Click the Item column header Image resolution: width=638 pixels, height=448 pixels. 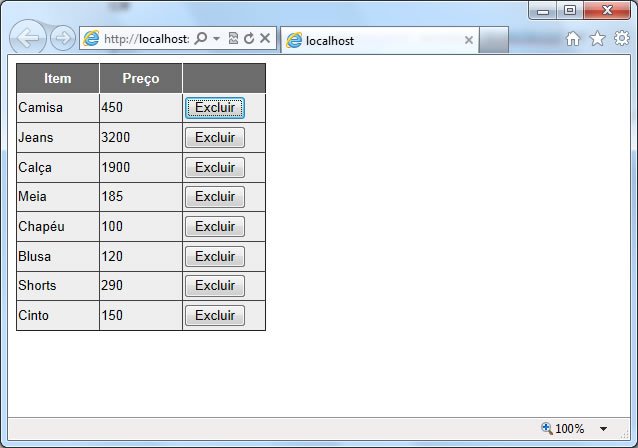pos(58,78)
